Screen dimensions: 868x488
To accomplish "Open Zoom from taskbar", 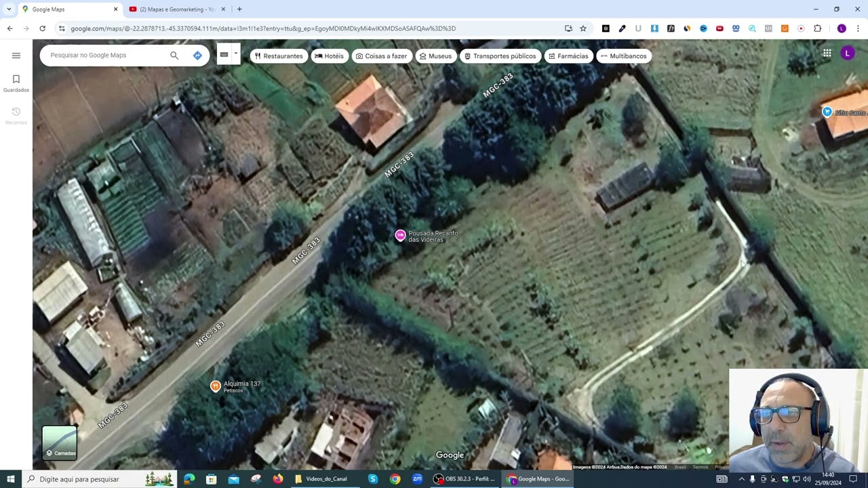I will pyautogui.click(x=417, y=479).
